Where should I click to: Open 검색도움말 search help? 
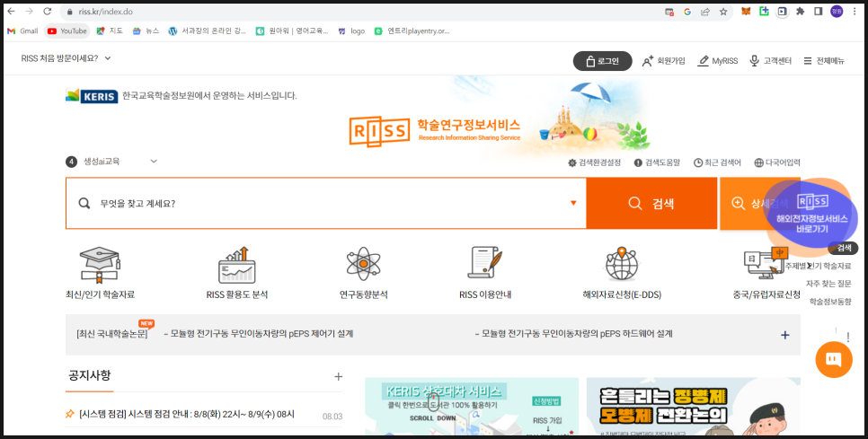pyautogui.click(x=657, y=162)
